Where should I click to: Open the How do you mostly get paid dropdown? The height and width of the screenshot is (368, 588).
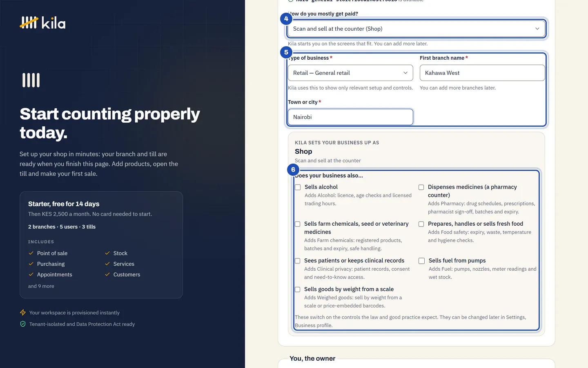point(416,29)
